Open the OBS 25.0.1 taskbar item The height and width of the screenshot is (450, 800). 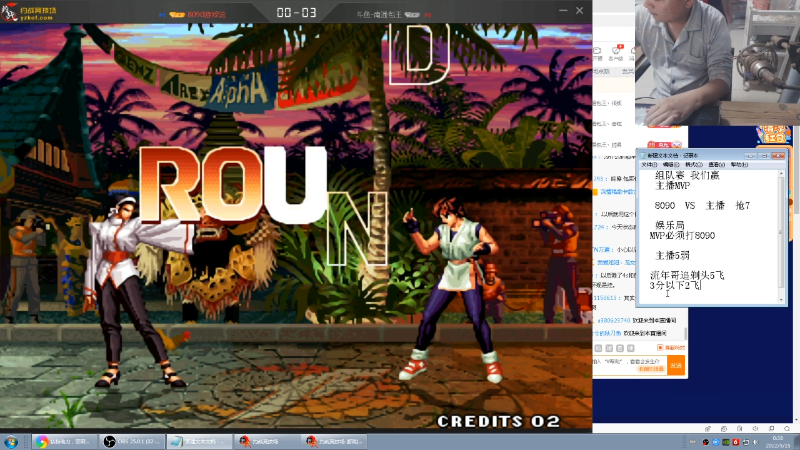pos(132,441)
